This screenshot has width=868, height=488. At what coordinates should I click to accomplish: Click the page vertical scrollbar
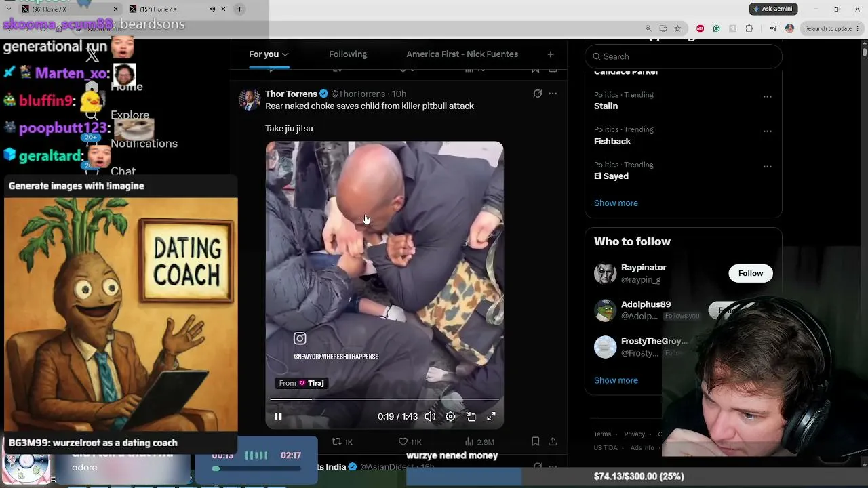[865, 52]
